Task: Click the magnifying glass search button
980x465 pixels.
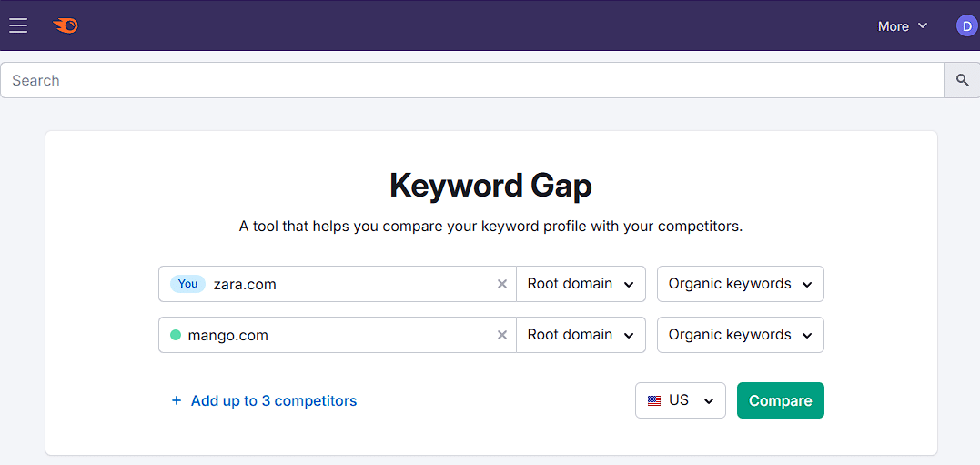Action: point(962,80)
